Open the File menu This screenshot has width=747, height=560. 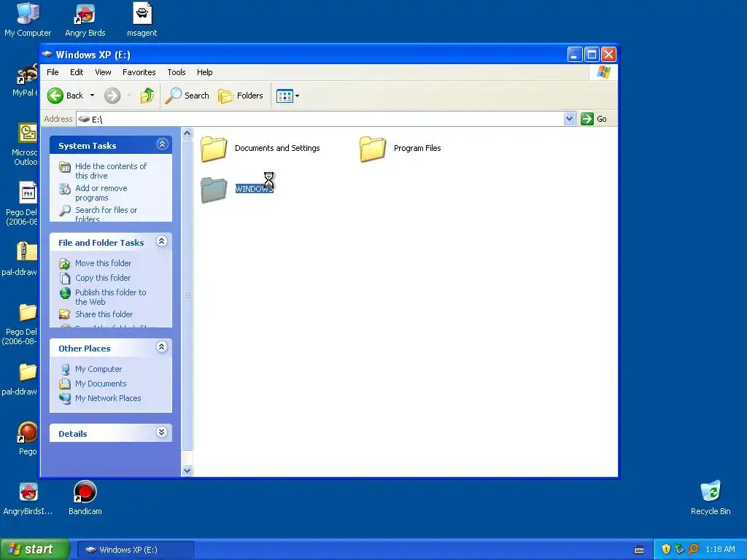tap(53, 72)
